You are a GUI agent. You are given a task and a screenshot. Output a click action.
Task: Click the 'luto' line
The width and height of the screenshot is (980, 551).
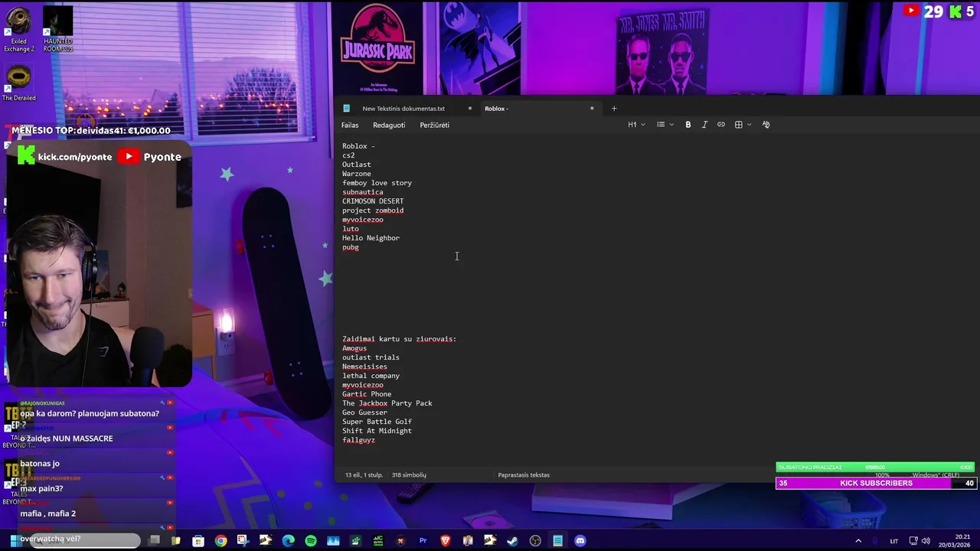351,229
